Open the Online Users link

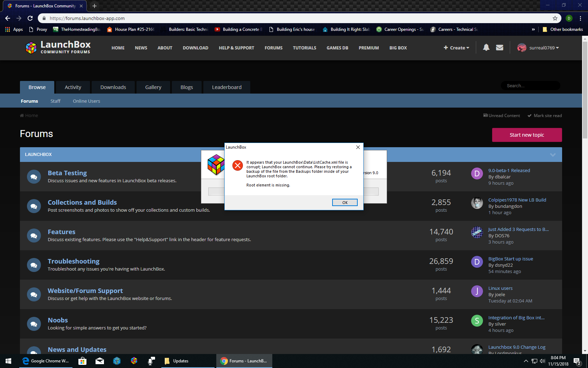86,101
